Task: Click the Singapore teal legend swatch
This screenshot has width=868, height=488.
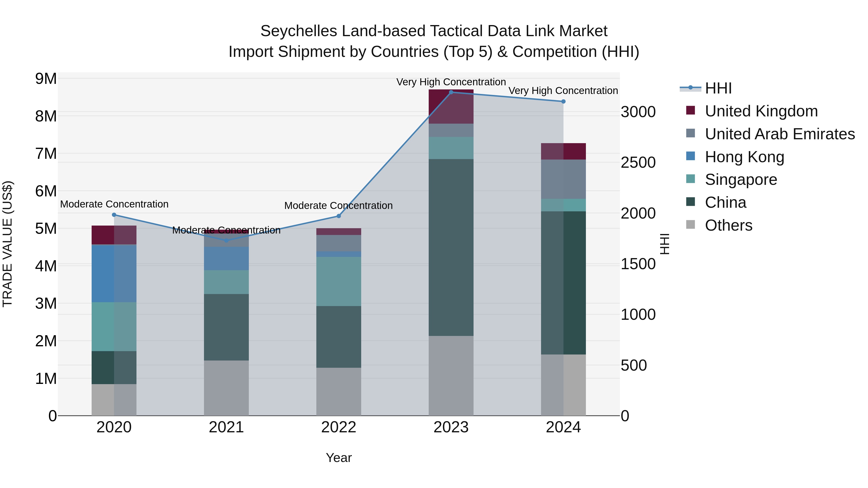Action: [x=691, y=179]
